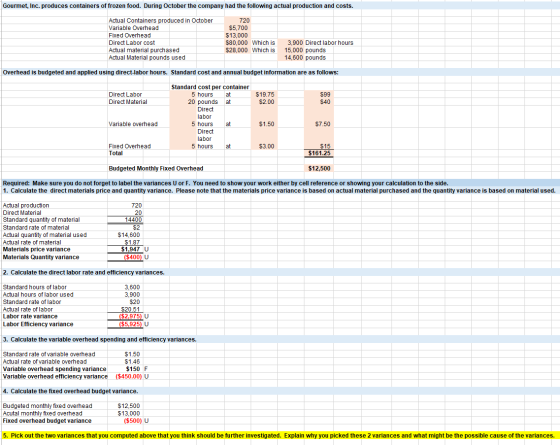
Task: Select the Materials price variance value $1,947
Action: click(126, 249)
